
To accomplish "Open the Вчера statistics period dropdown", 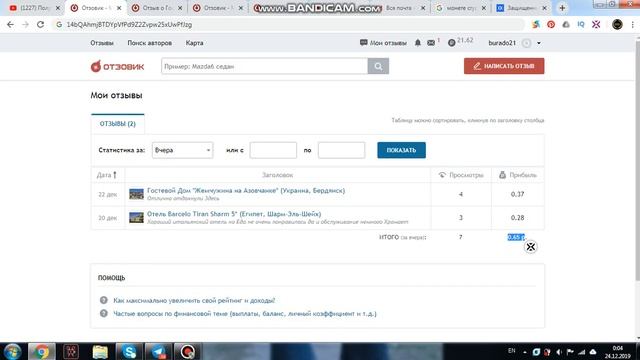I will point(182,150).
